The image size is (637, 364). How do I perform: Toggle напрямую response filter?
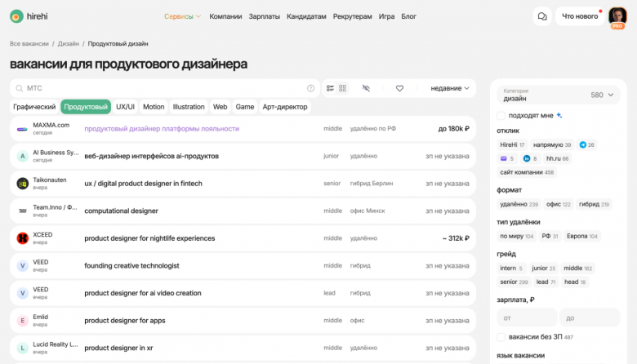[x=552, y=145]
